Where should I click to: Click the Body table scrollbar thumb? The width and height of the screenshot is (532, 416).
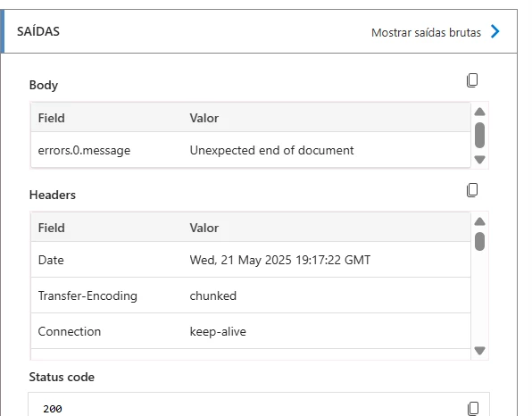click(479, 136)
